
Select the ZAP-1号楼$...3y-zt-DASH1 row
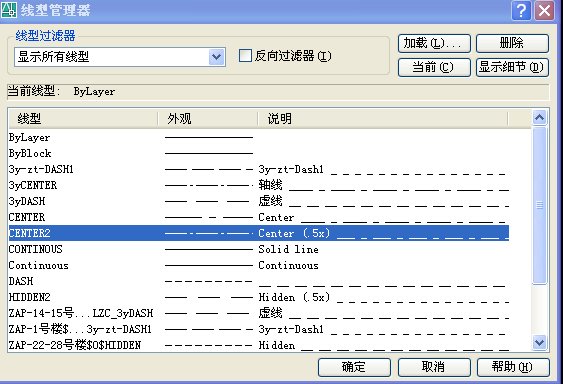259,329
